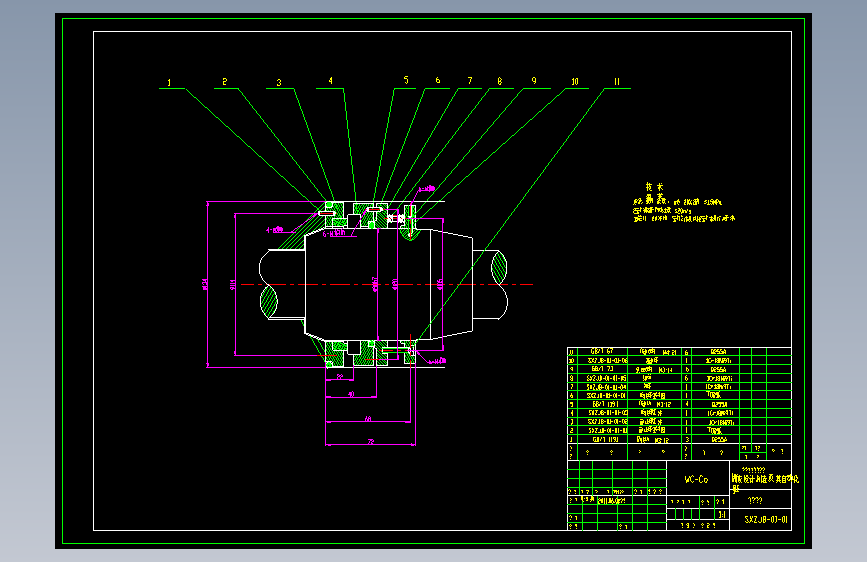Viewport: 867px width, 562px height.
Task: Click parts list row 6 material cell
Action: pos(714,396)
